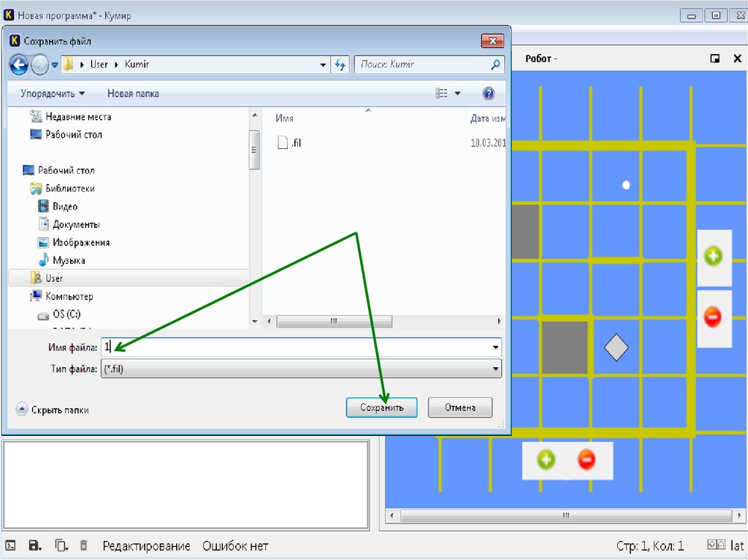
Task: Open the Видео library
Action: (57, 207)
